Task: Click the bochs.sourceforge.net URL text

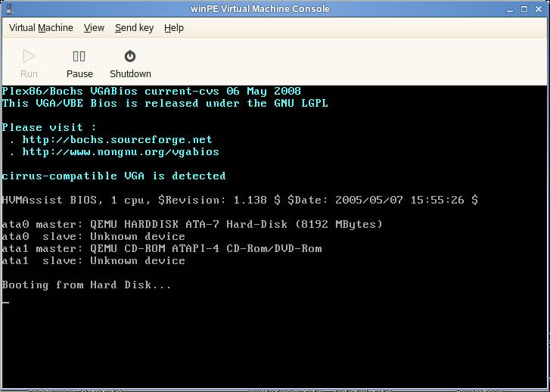Action: [117, 140]
